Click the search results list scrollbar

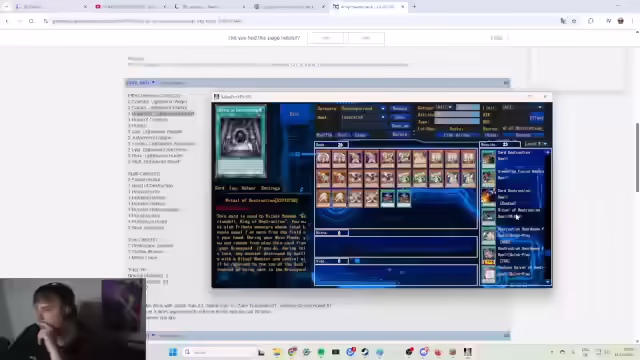coord(548,217)
